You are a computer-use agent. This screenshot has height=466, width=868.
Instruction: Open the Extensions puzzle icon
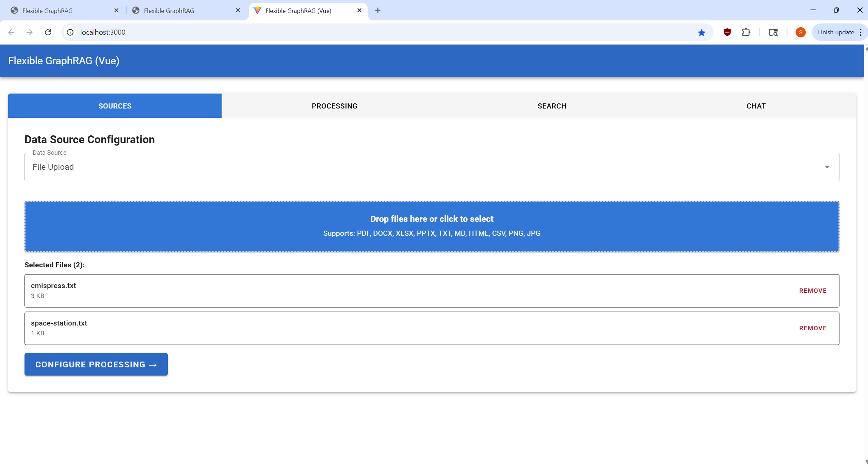[746, 32]
